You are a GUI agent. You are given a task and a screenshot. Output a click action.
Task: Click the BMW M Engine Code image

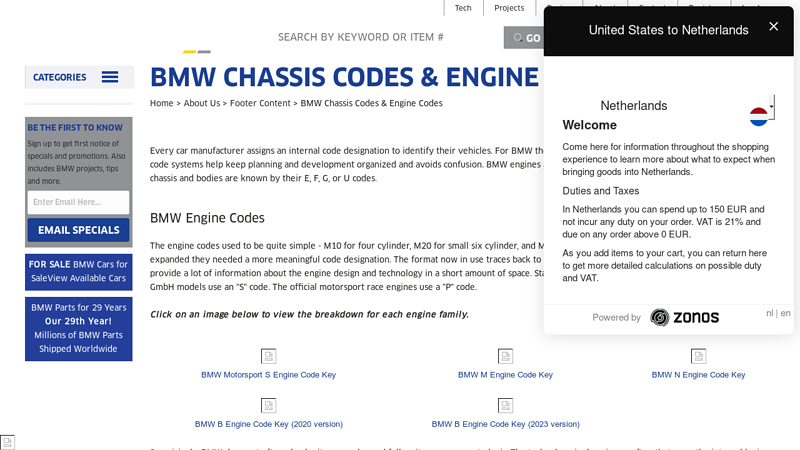pos(505,356)
